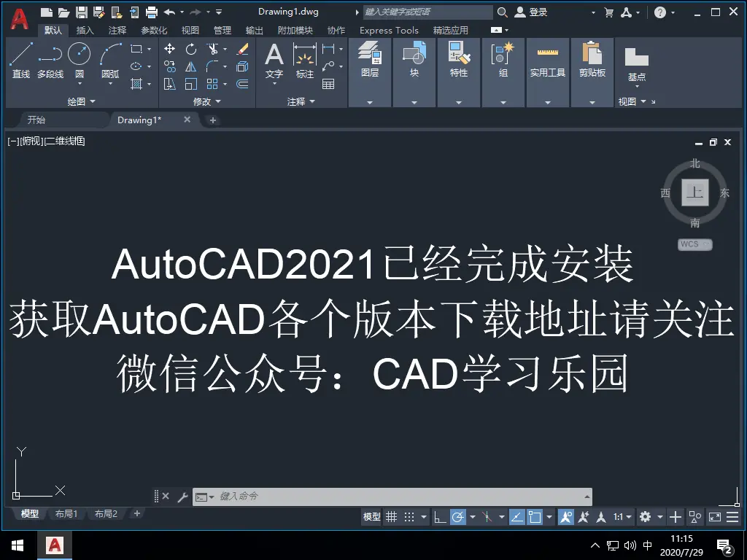
Task: Switch to the Insert (插入) ribbon tab
Action: coord(85,31)
